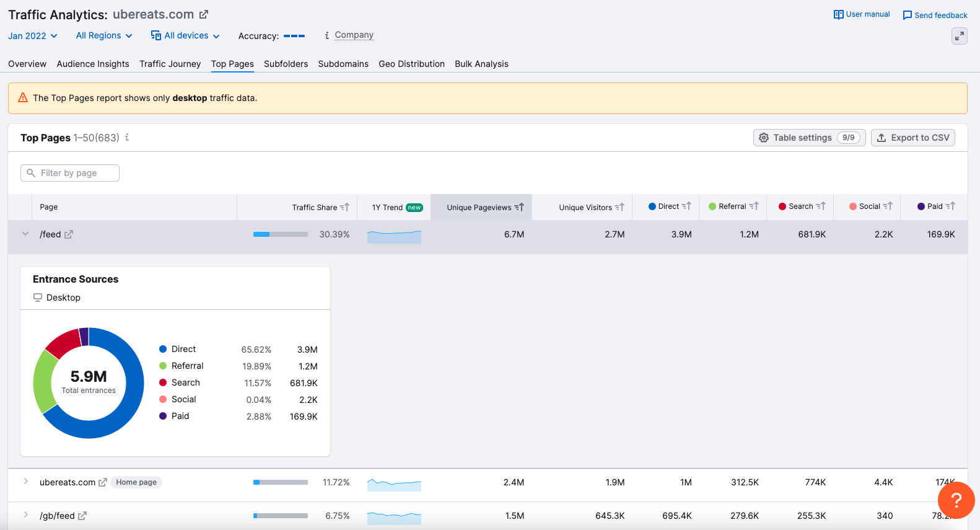980x530 pixels.
Task: Click the 6.75% traffic share value
Action: [x=338, y=516]
